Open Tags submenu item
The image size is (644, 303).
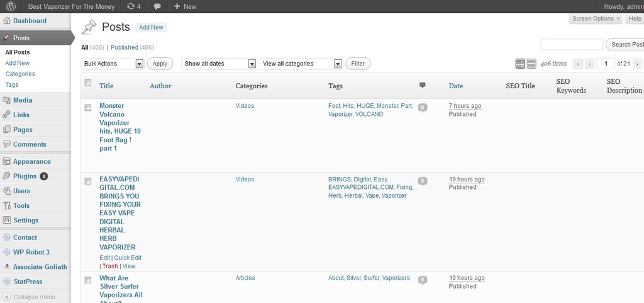tap(12, 84)
